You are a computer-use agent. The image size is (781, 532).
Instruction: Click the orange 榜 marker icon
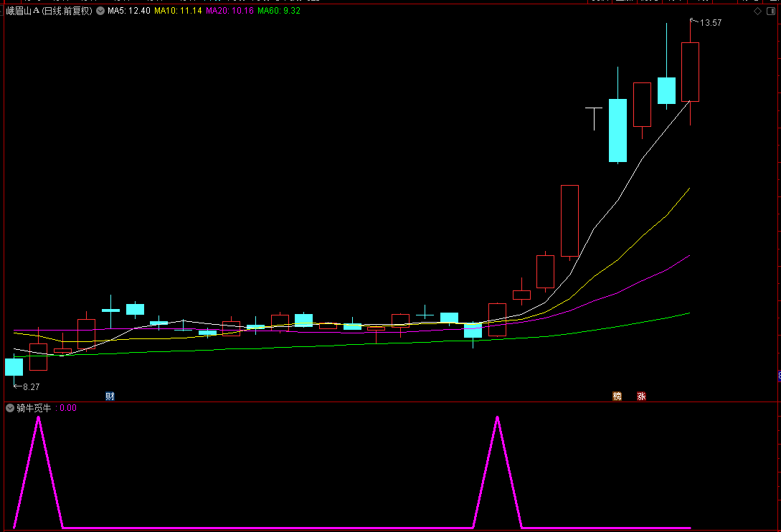[x=617, y=396]
